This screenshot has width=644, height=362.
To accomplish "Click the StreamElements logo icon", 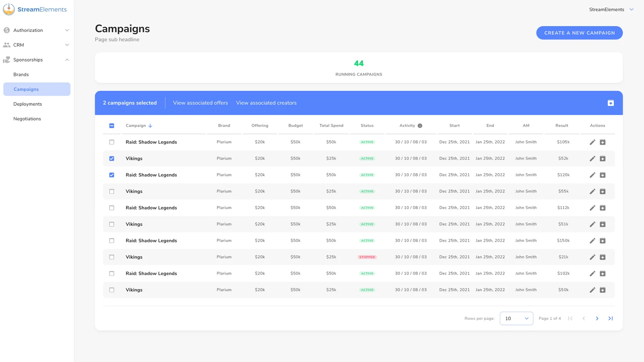I will (9, 9).
